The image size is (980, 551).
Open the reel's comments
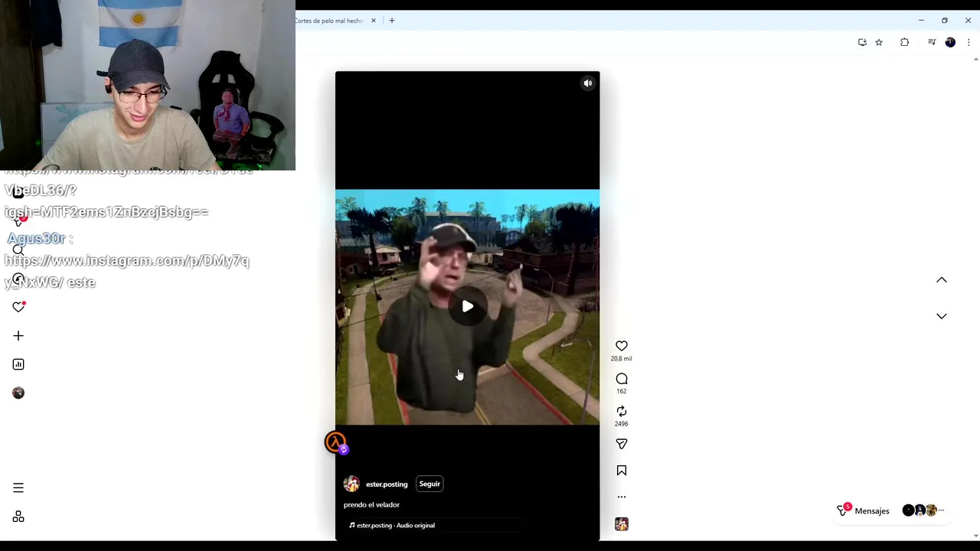coord(622,379)
